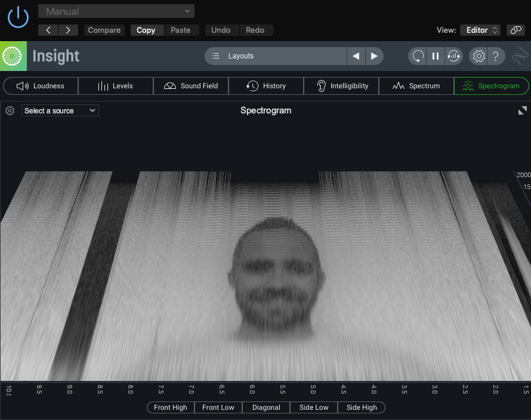
Task: Open Insight settings gear icon
Action: point(478,56)
